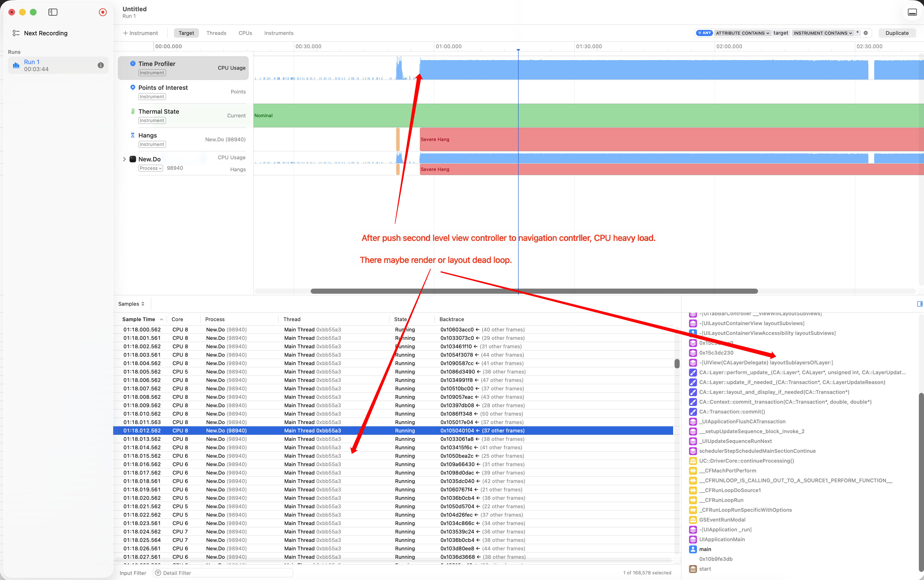Screen dimensions: 924x580
Task: Toggle the bottom detail pane button
Action: pyautogui.click(x=912, y=12)
